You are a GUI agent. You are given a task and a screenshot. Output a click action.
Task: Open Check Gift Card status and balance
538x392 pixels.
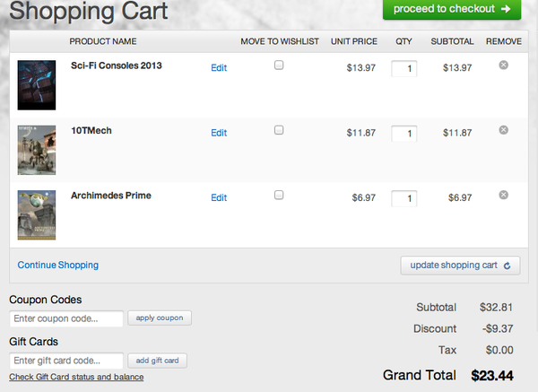(x=76, y=377)
